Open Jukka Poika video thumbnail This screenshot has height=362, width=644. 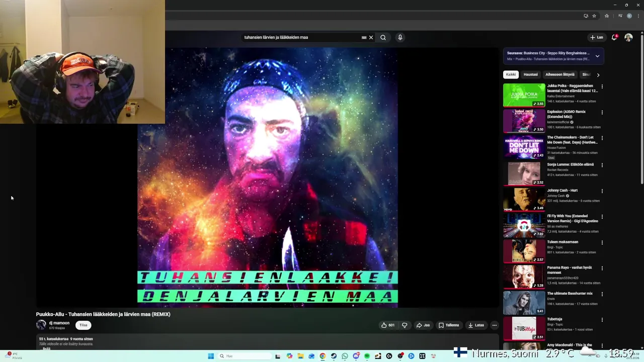coord(524,95)
